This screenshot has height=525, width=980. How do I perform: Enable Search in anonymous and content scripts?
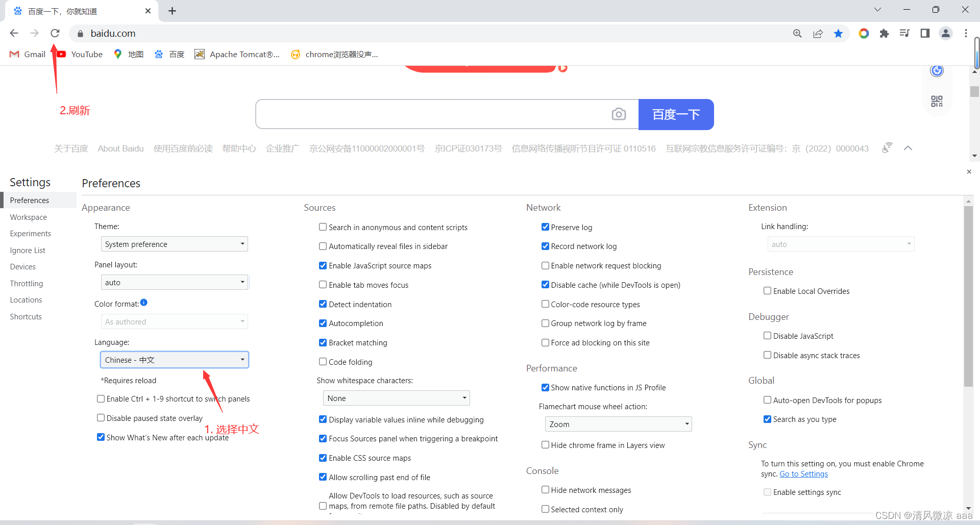pyautogui.click(x=323, y=227)
